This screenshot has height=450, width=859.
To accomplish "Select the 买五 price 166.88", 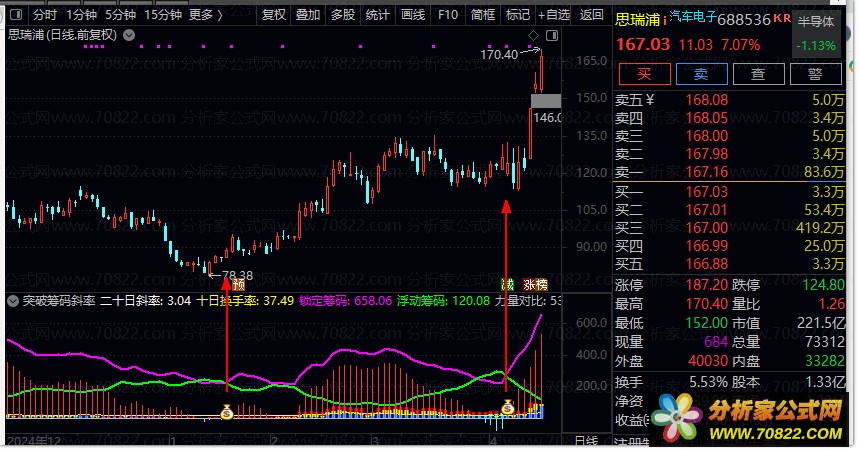I will click(707, 264).
